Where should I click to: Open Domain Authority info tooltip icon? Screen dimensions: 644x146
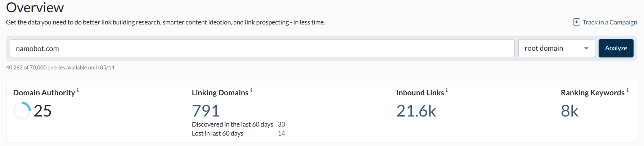pos(78,90)
